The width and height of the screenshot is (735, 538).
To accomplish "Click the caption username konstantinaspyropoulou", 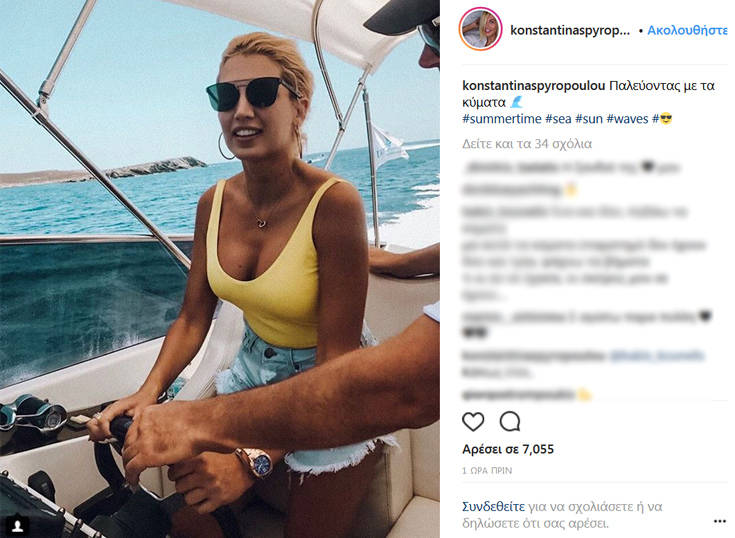I will tap(533, 86).
